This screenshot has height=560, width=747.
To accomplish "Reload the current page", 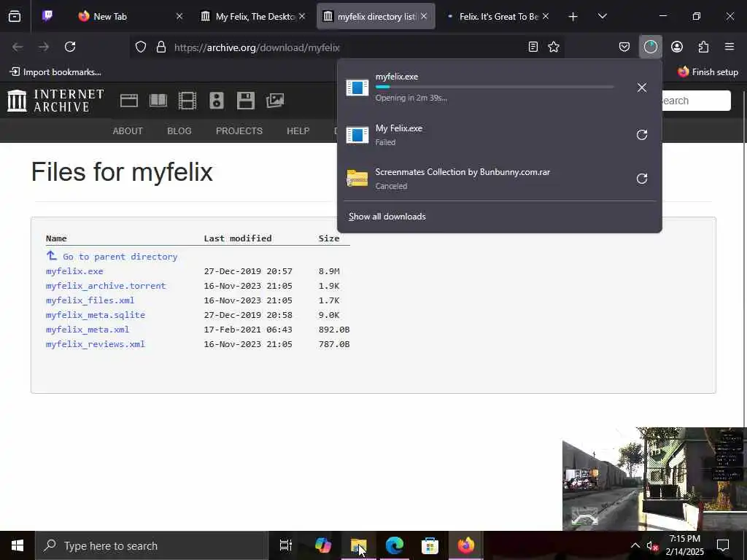I will pyautogui.click(x=70, y=47).
